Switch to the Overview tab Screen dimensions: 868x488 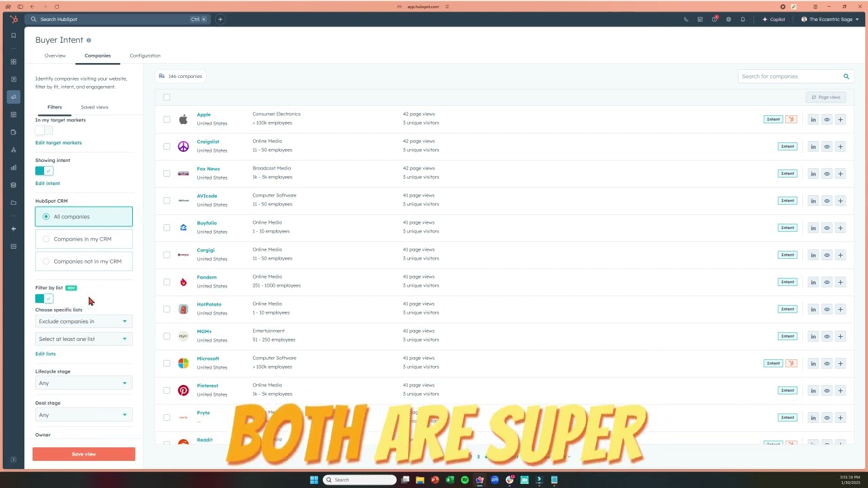coord(55,56)
